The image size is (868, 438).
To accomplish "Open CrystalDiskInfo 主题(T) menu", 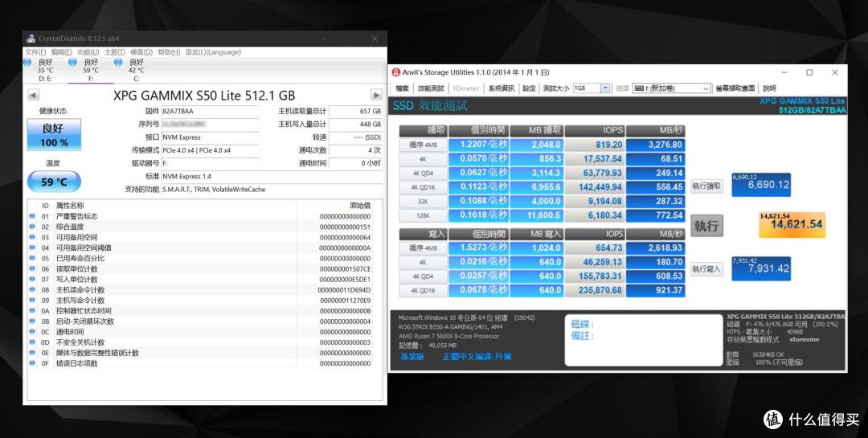I will 115,52.
